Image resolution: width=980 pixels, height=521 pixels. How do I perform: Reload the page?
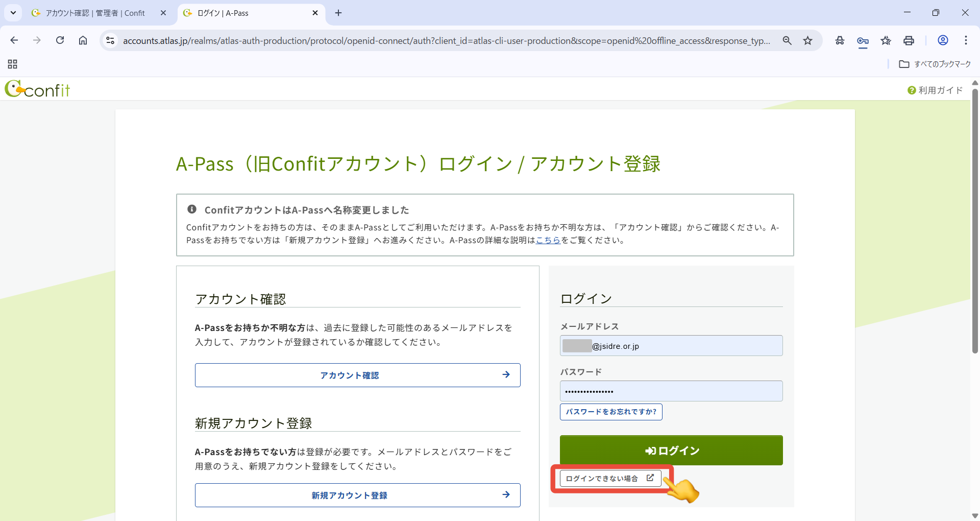click(60, 41)
